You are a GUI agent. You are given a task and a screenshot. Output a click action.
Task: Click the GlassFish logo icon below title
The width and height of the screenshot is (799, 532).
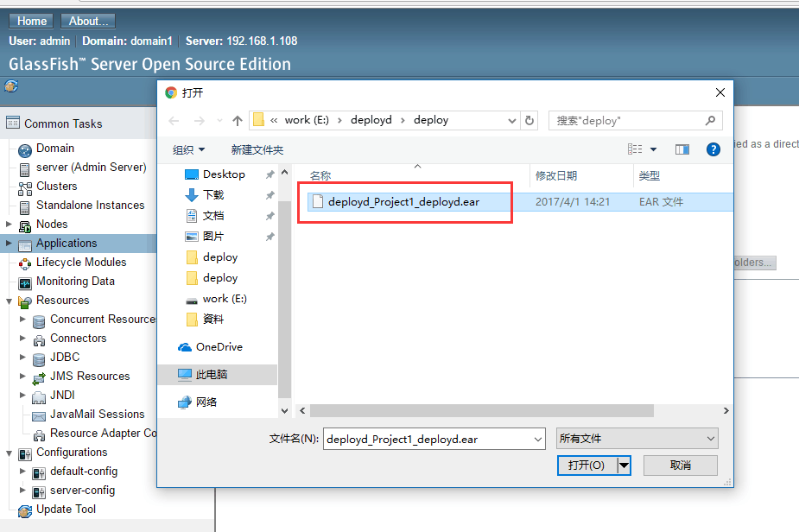[x=11, y=86]
